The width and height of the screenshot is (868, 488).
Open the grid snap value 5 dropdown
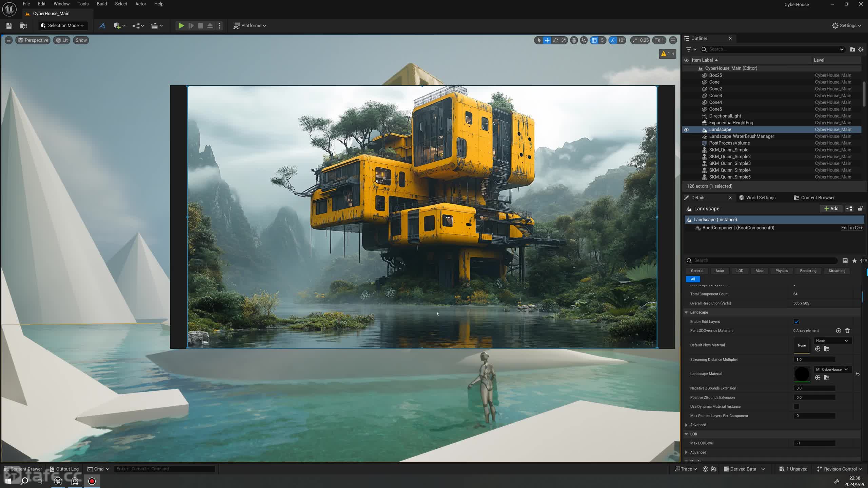(602, 40)
